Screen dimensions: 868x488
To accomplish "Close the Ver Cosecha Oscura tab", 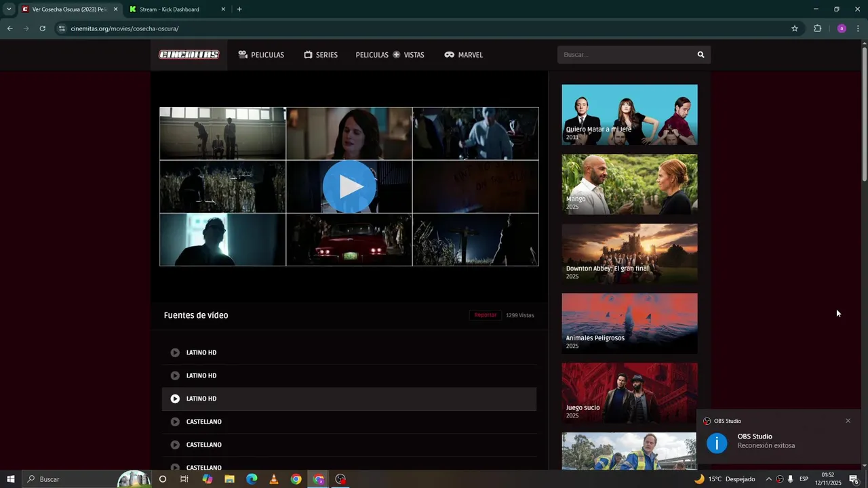I will pos(115,9).
